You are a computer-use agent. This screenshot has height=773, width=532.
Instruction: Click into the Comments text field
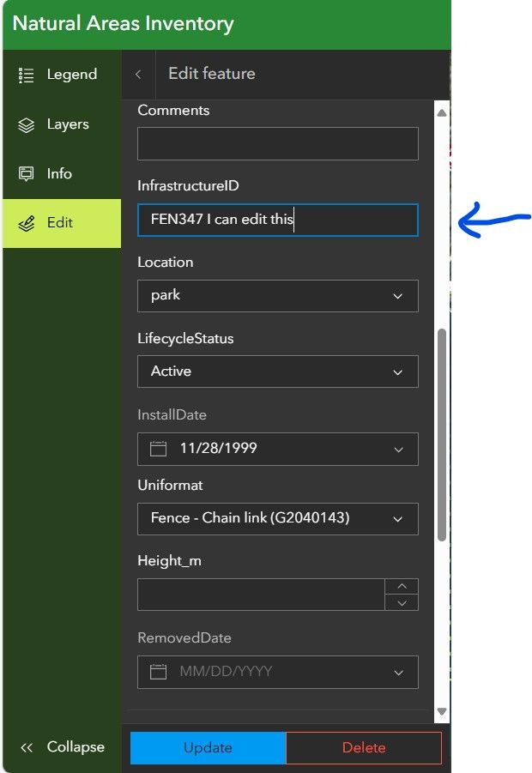277,143
